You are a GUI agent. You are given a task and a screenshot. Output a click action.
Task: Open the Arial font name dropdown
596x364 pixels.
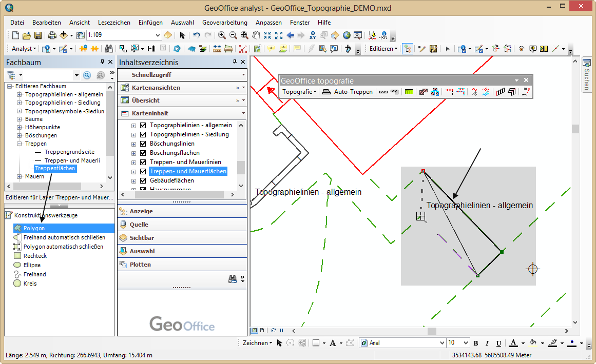442,343
